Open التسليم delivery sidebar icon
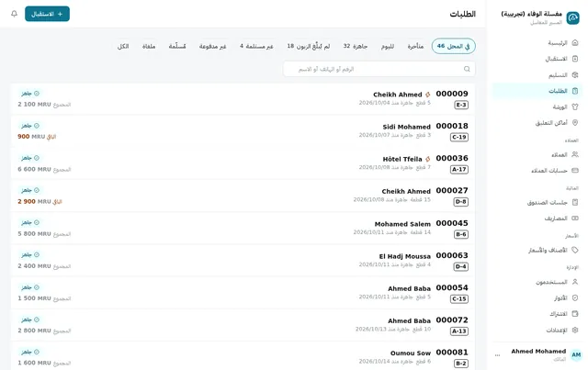The image size is (588, 370). point(575,75)
